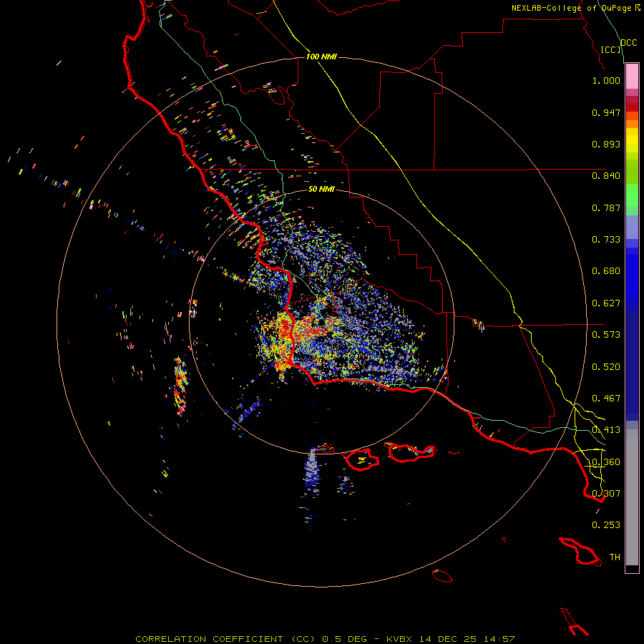Click the CORRELATION COEFFICIENT (CC) title text
Image resolution: width=644 pixels, height=644 pixels.
tap(225, 639)
